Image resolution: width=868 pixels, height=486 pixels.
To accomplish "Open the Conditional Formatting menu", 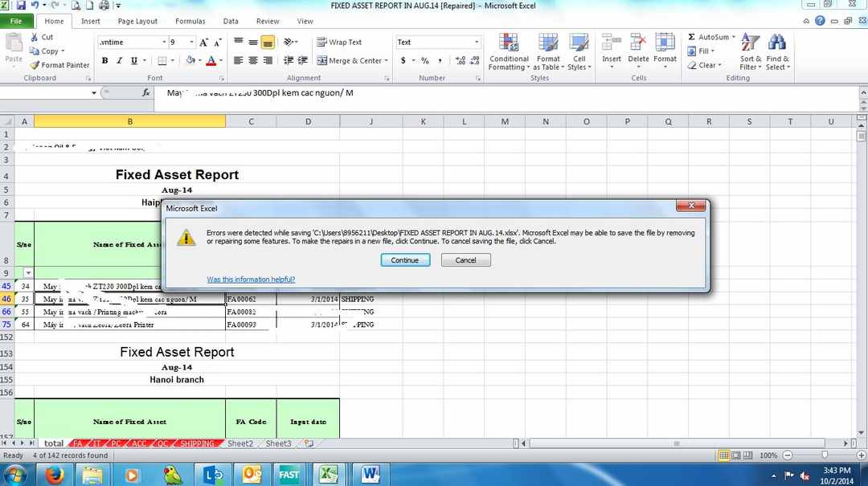I will 509,52.
